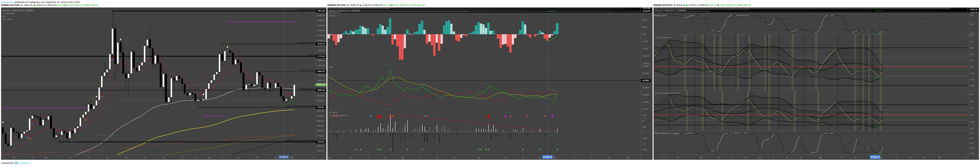Click the 'VF_reversal (alerts)' indicator label
This screenshot has width=980, height=166.
tap(339, 115)
